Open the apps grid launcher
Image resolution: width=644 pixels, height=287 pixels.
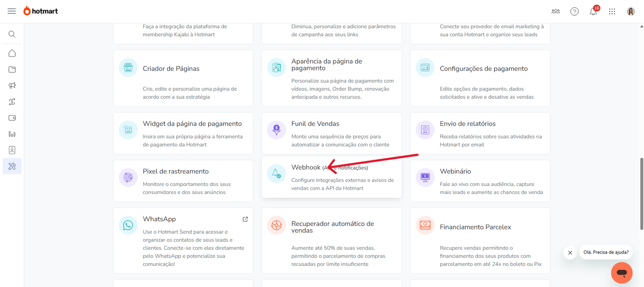point(612,11)
